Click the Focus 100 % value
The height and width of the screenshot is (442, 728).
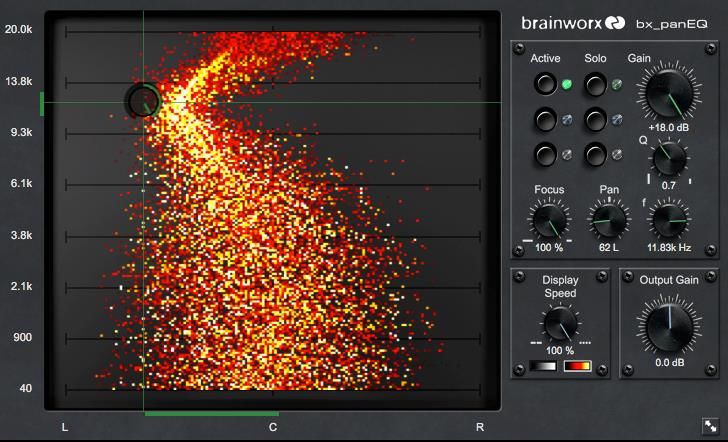[x=549, y=248]
